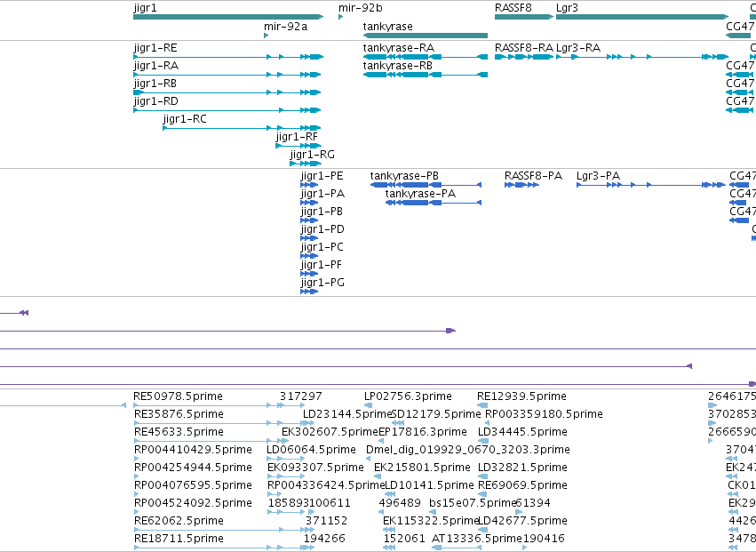Select transcript jigr1-RA
This screenshot has height=552, width=756.
227,75
